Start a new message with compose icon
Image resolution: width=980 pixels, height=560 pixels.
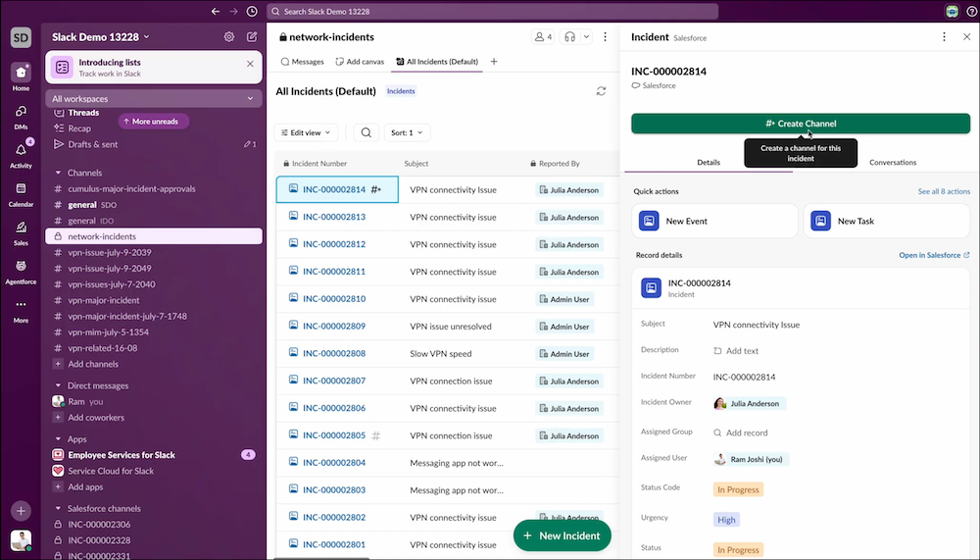coord(252,37)
